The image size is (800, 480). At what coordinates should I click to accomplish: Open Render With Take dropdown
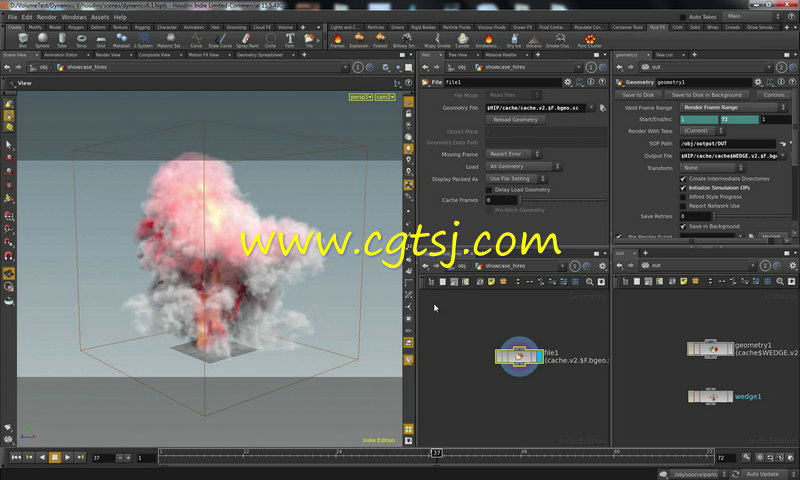point(703,131)
